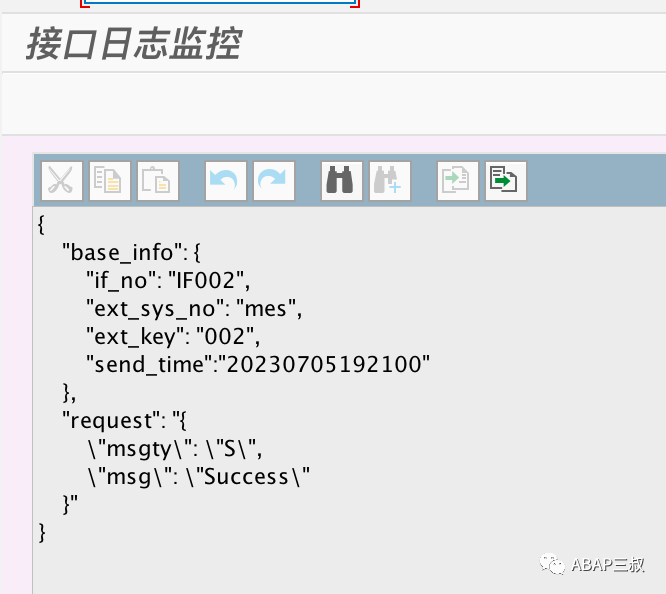Open Find with the binoculars icon
666x594 pixels.
[342, 181]
